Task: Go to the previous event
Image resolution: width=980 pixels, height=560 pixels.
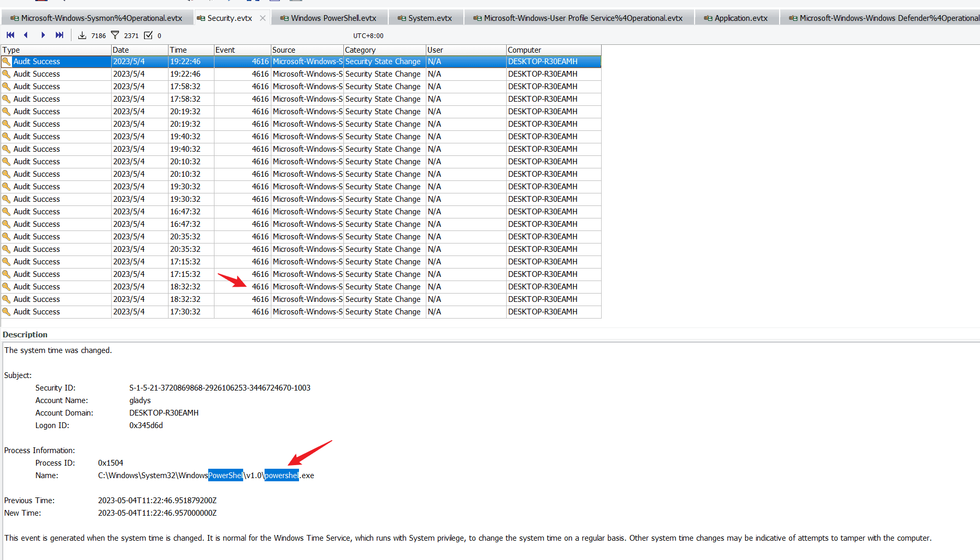Action: point(26,35)
